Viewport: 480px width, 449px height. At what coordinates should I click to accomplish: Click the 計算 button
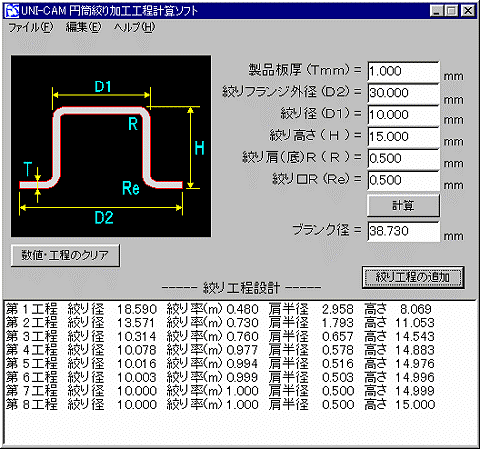(403, 206)
